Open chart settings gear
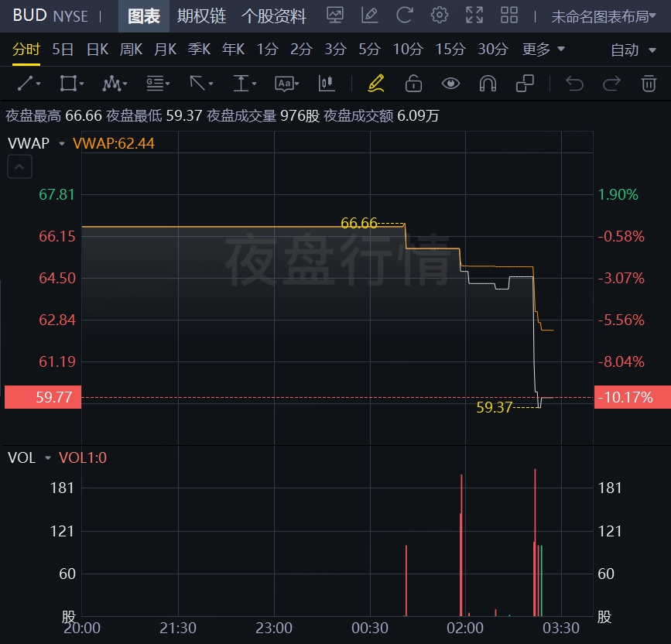Image resolution: width=671 pixels, height=644 pixels. (440, 15)
